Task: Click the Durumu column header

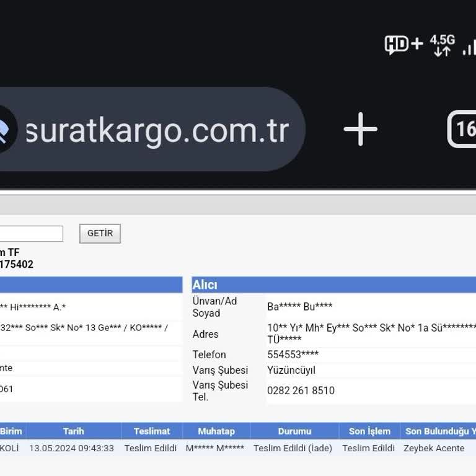Action: point(294,431)
